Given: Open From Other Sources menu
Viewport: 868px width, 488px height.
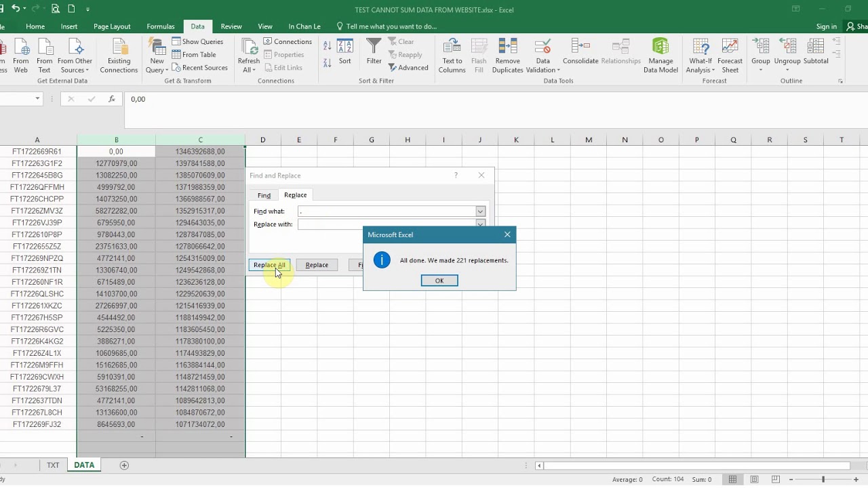Looking at the screenshot, I should point(75,56).
